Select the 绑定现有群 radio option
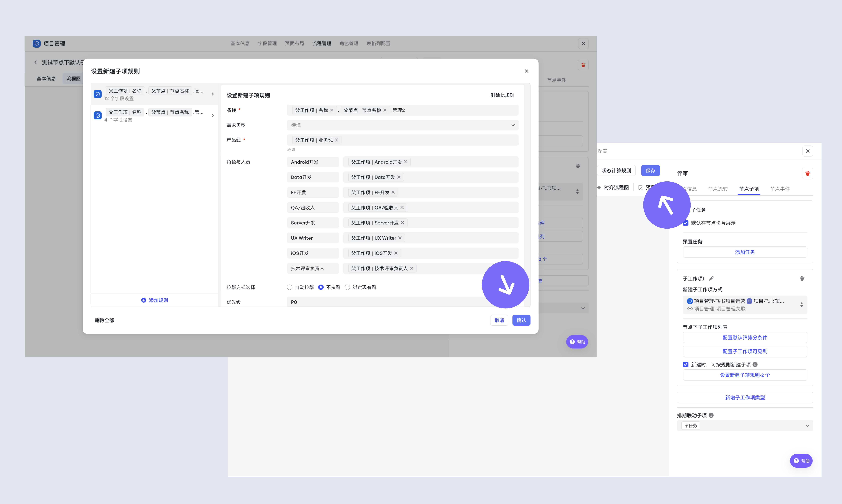Viewport: 842px width, 504px height. (x=347, y=287)
